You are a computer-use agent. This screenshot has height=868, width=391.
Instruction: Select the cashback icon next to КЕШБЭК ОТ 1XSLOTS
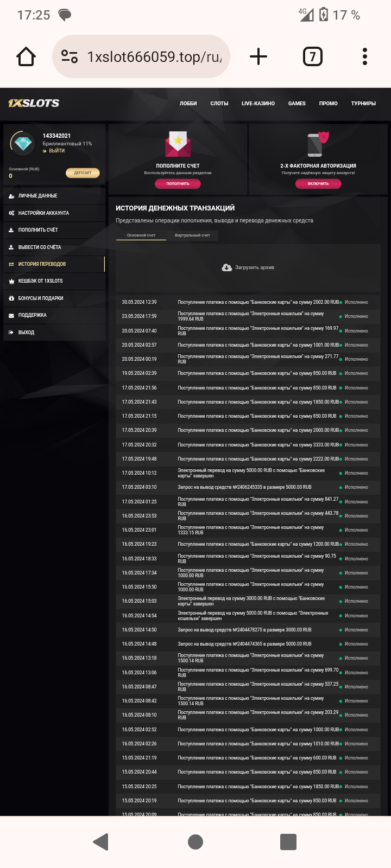click(12, 281)
